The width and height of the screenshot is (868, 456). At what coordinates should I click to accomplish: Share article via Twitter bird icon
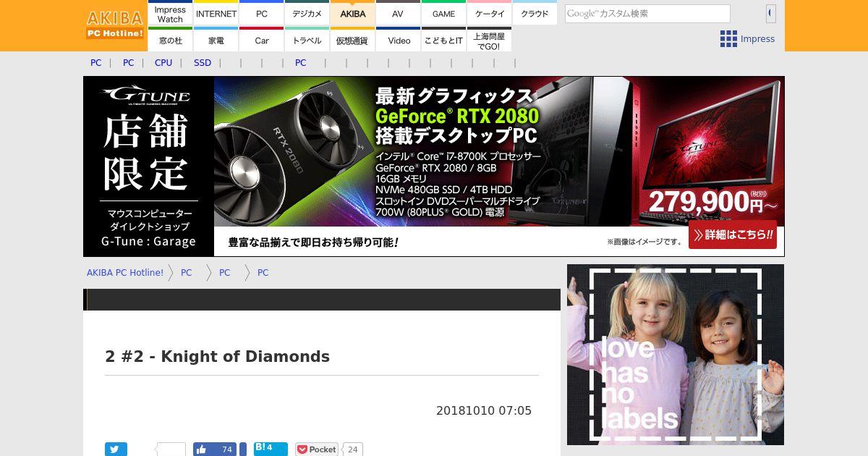[116, 449]
